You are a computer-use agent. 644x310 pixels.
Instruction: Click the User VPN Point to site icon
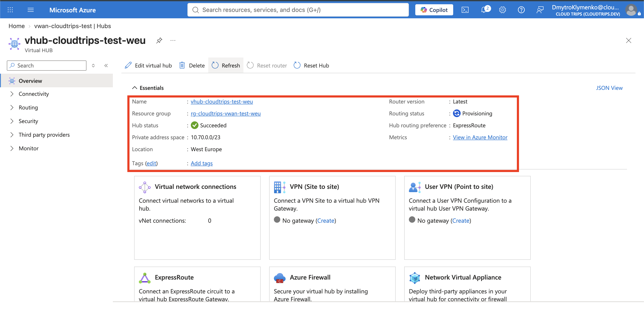[x=414, y=187]
